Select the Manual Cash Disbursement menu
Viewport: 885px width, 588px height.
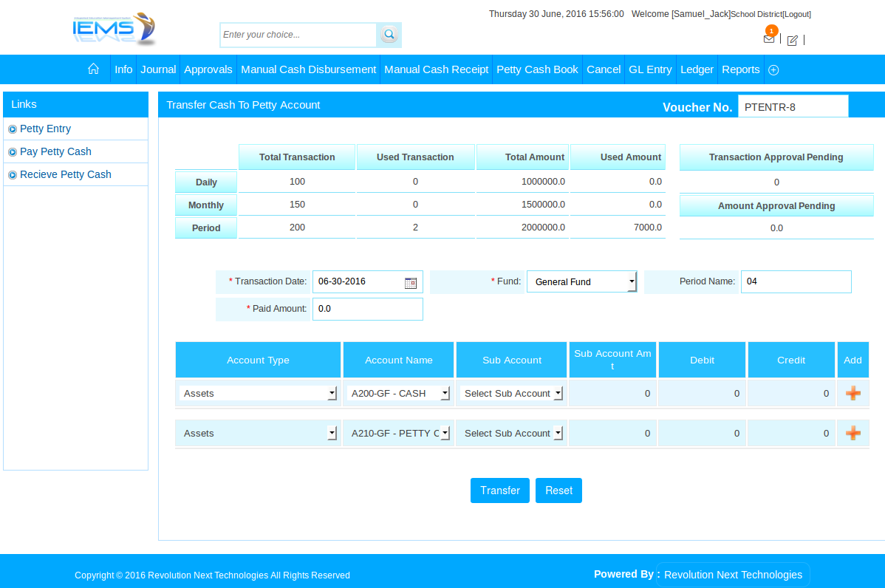coord(308,69)
